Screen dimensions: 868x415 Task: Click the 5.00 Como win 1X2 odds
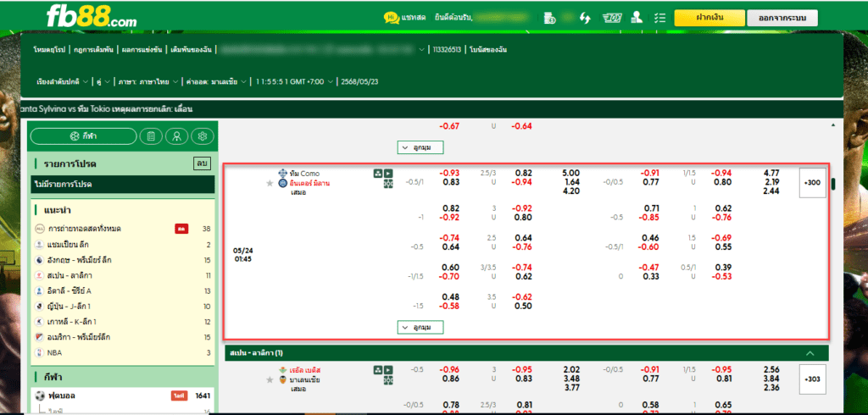(x=570, y=173)
